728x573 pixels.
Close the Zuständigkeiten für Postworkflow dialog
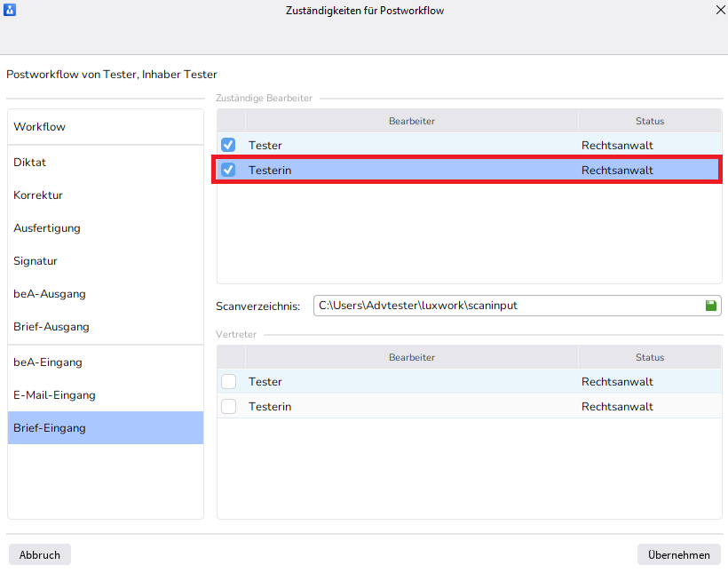coord(719,11)
